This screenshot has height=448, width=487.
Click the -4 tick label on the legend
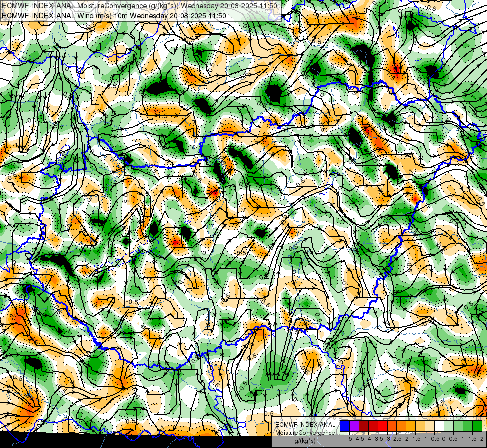(x=368, y=439)
